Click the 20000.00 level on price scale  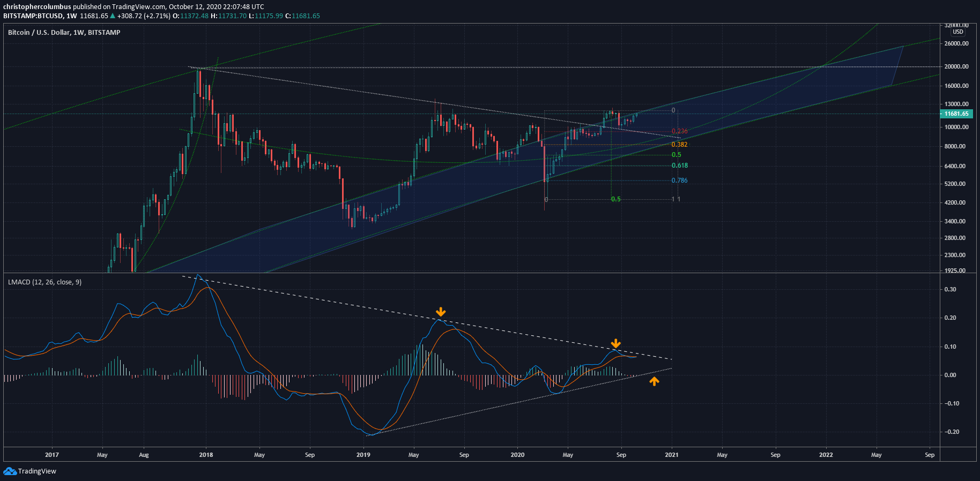[956, 66]
